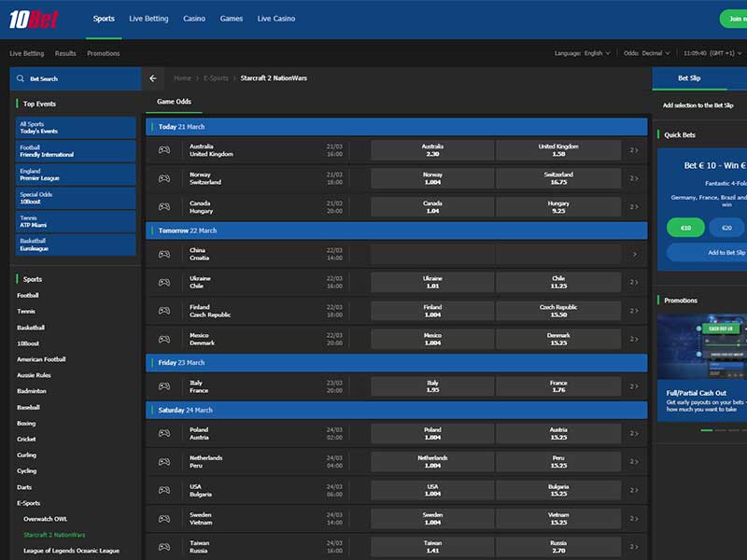
Task: Click the back arrow in breadcrumb bar
Action: tap(153, 78)
